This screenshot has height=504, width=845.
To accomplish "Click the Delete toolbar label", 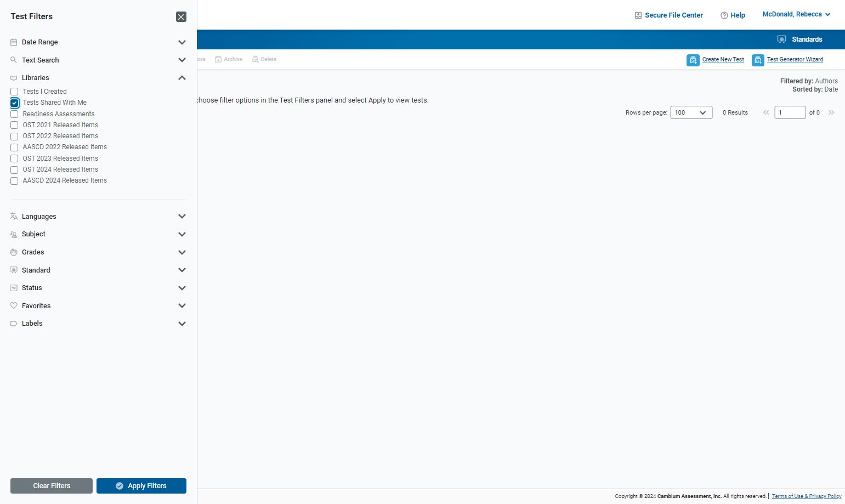I will tap(269, 59).
